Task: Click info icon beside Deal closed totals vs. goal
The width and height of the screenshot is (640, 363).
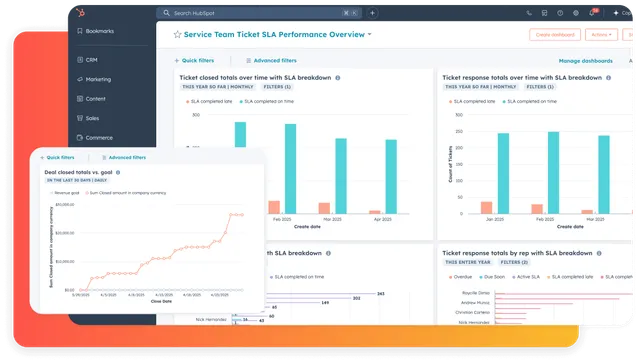Action: (x=118, y=172)
